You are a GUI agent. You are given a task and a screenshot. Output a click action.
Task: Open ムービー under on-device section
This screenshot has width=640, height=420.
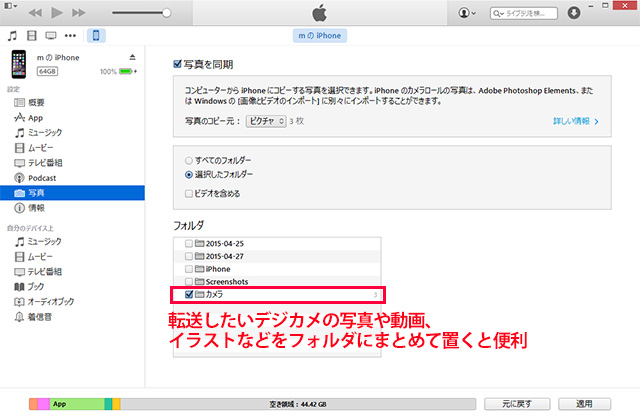click(x=33, y=257)
